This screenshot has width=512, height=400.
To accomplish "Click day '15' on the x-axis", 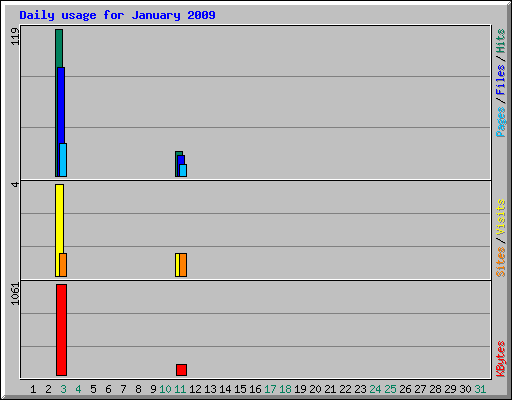I will [240, 389].
